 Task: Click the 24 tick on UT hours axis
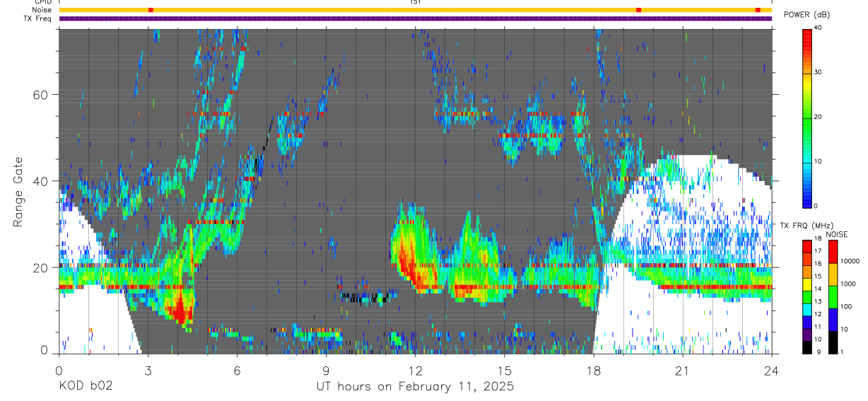pos(772,370)
